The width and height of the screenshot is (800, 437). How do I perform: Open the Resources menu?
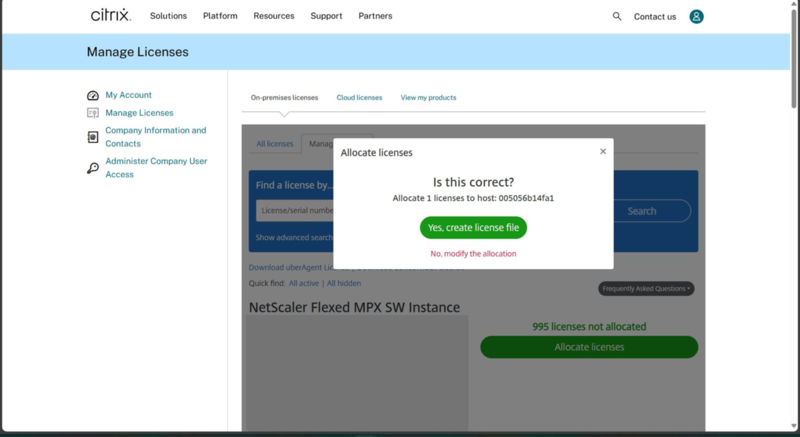pos(273,16)
